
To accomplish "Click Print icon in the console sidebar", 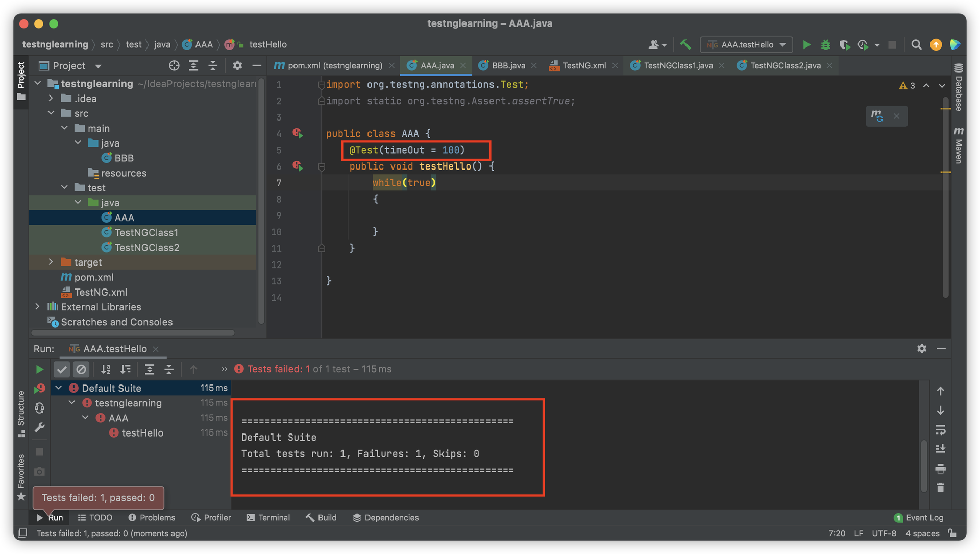I will tap(941, 468).
